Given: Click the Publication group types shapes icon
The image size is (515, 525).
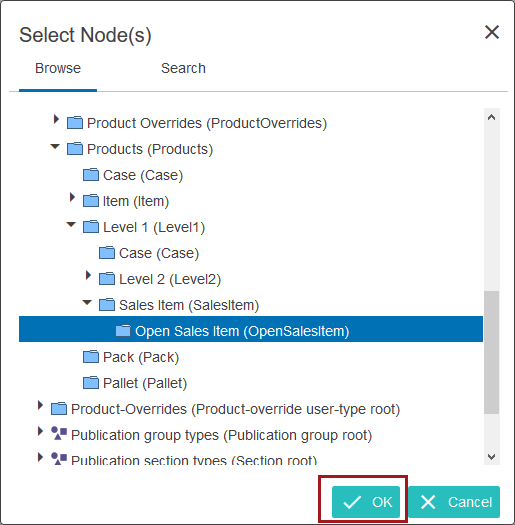Looking at the screenshot, I should click(59, 433).
